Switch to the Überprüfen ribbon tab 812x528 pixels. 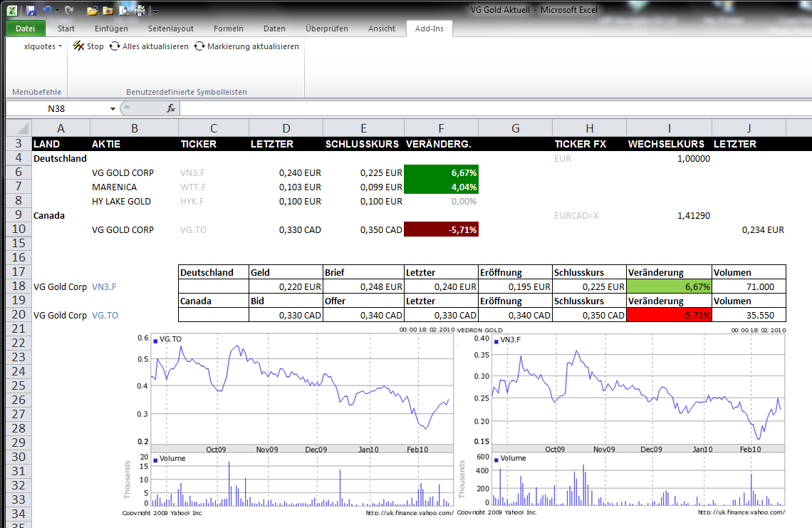327,29
